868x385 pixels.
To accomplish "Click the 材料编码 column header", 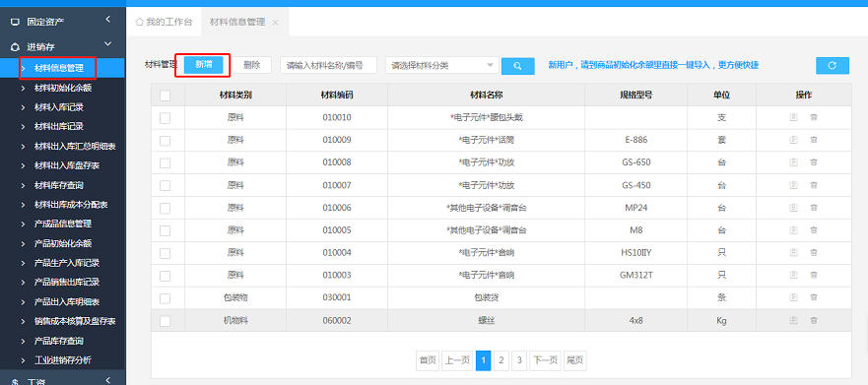I will click(x=337, y=96).
